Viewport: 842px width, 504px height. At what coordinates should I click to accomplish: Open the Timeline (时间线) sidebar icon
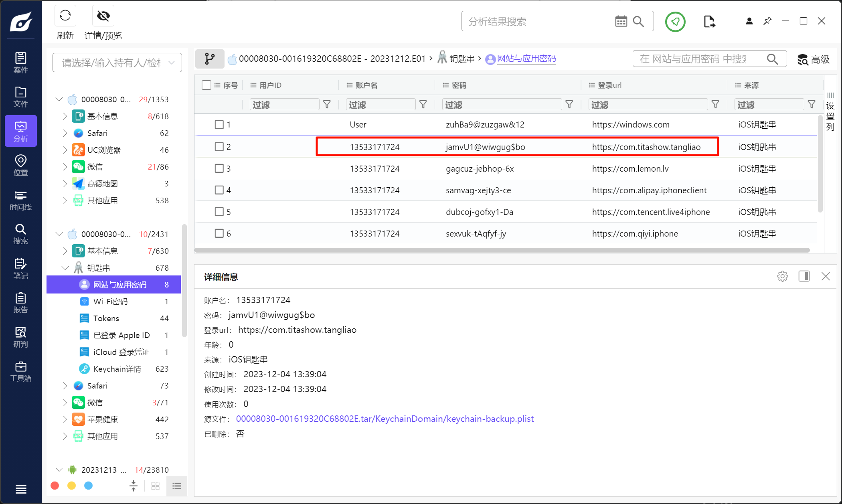pyautogui.click(x=20, y=200)
